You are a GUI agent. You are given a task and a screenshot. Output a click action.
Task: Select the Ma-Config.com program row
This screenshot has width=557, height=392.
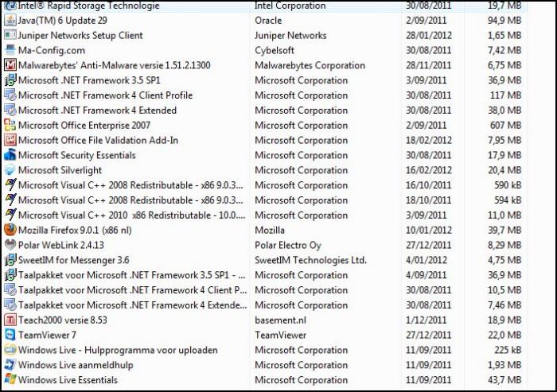(x=265, y=50)
